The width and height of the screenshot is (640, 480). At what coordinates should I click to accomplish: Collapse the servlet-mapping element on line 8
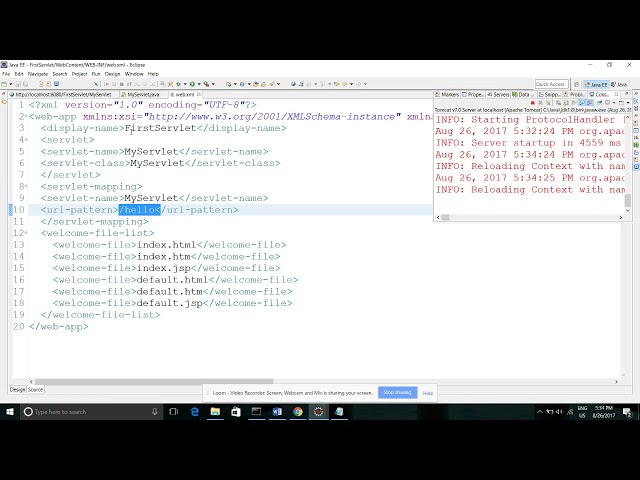click(27, 187)
